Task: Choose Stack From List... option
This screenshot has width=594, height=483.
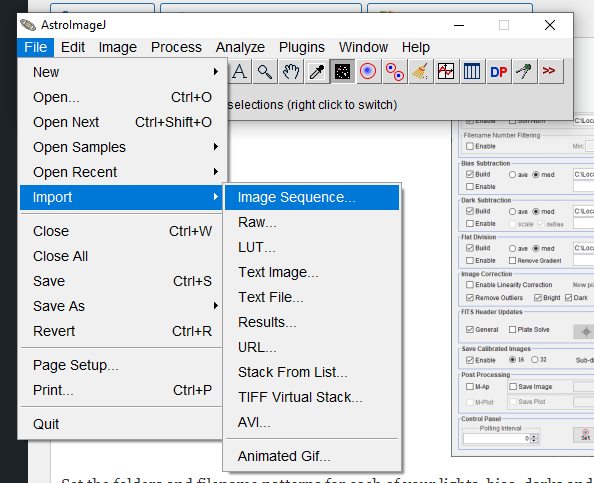Action: 312,372
